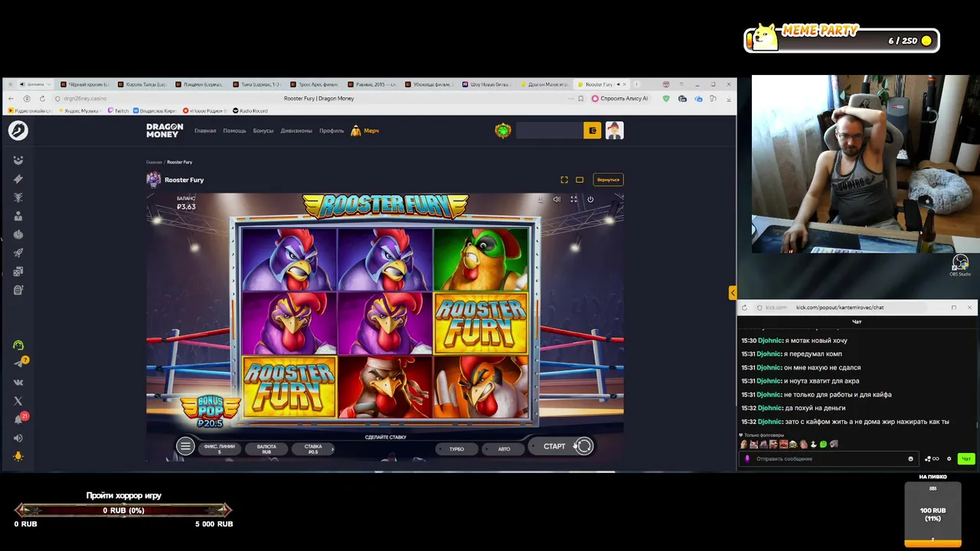Open chat settings gear icon

(949, 459)
